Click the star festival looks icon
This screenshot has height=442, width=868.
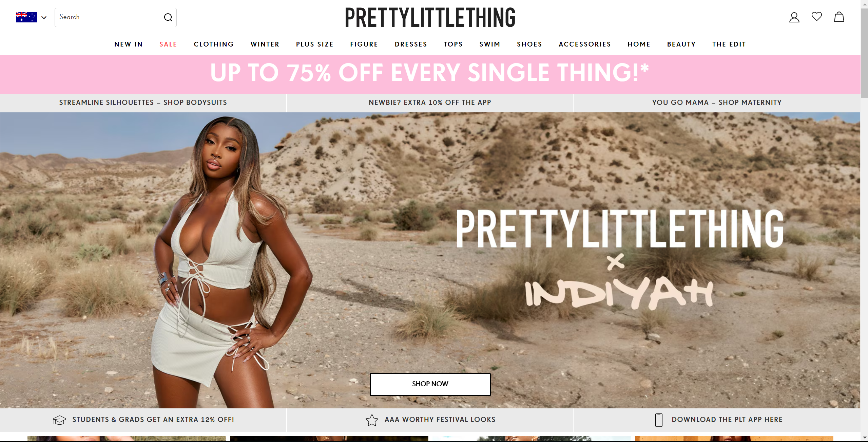click(x=372, y=420)
